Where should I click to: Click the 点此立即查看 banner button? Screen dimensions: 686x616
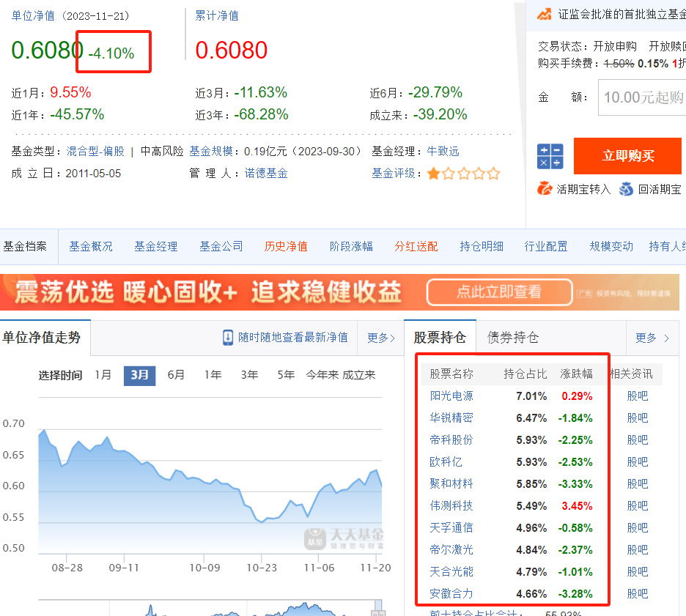499,292
